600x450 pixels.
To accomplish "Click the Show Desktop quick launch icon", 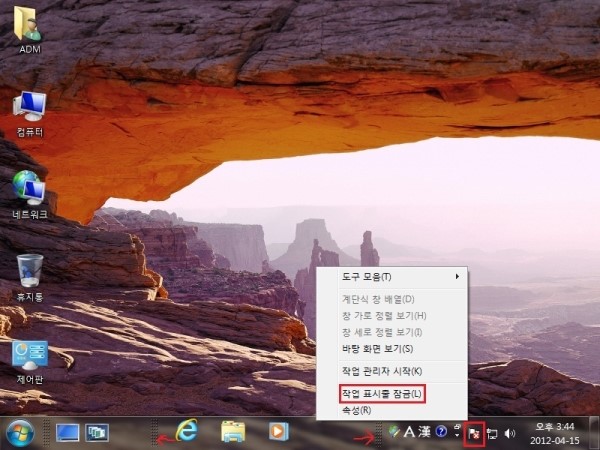I will coord(68,432).
